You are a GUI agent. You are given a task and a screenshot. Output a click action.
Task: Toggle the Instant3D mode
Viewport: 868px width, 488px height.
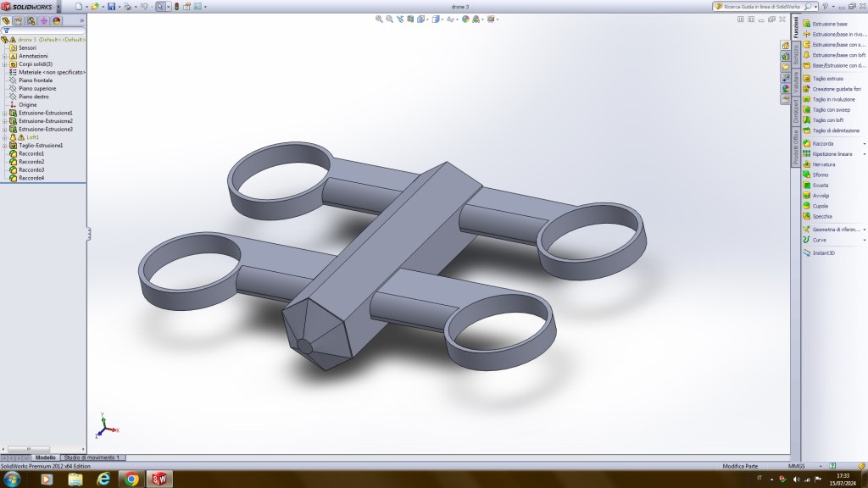(824, 252)
